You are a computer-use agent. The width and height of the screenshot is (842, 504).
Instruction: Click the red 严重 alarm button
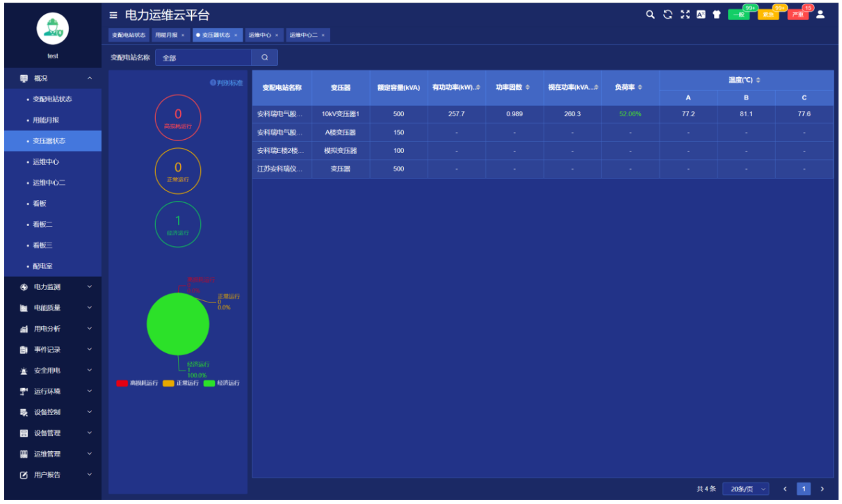pos(798,15)
